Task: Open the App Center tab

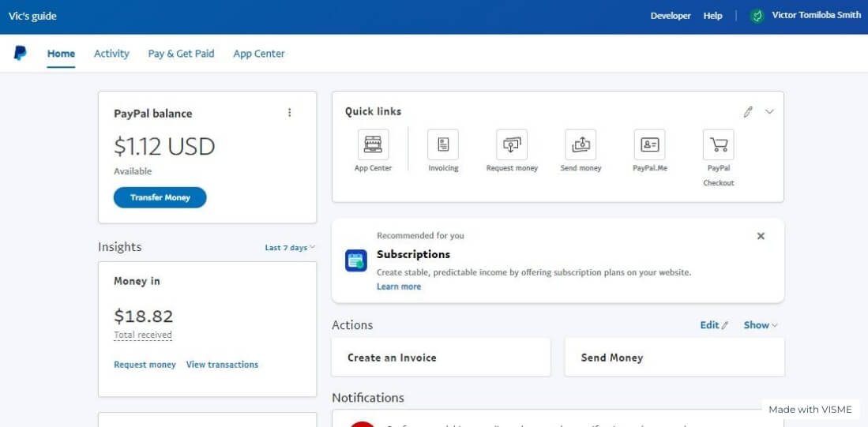Action: pyautogui.click(x=259, y=54)
